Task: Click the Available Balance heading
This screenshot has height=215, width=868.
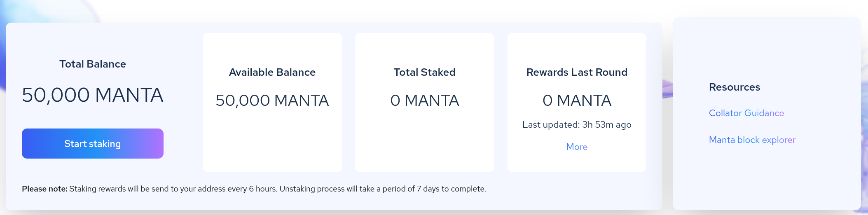Action: point(272,72)
